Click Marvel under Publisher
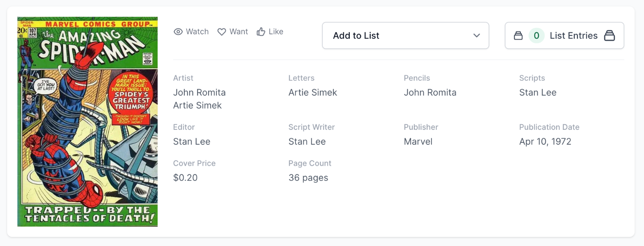 (x=418, y=142)
